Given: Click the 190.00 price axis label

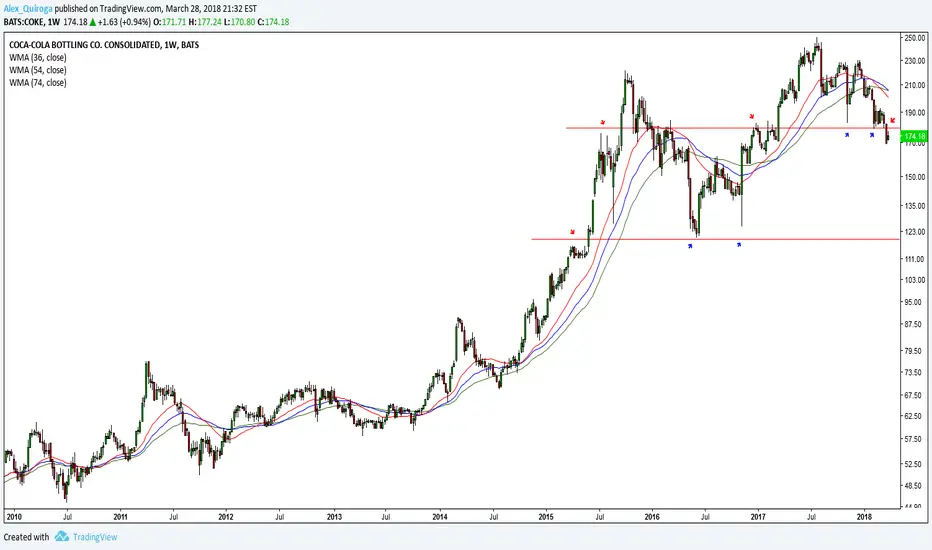Looking at the screenshot, I should 914,112.
